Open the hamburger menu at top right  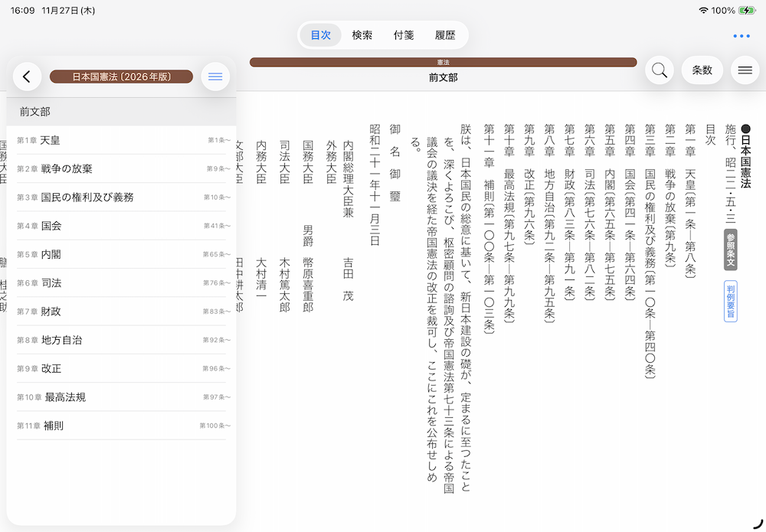[x=745, y=70]
